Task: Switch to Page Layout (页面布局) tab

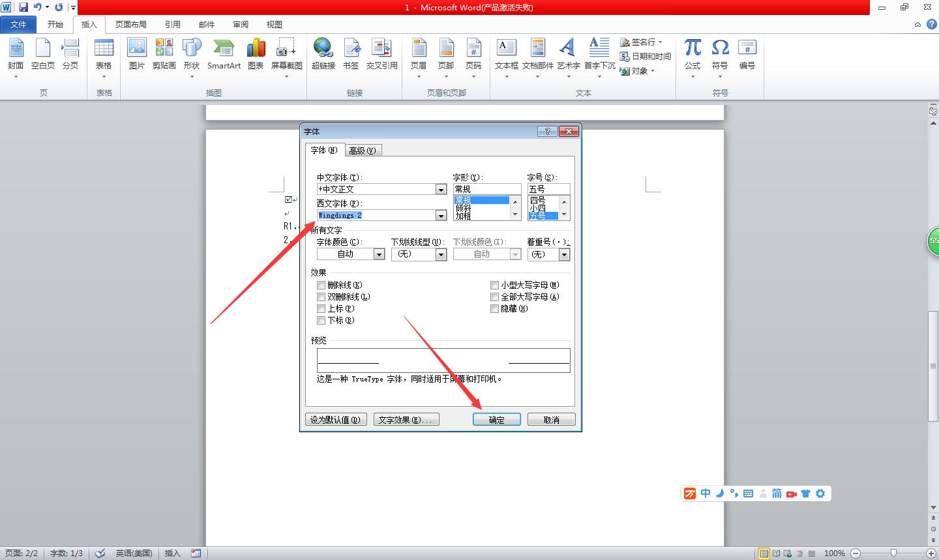Action: (x=131, y=24)
